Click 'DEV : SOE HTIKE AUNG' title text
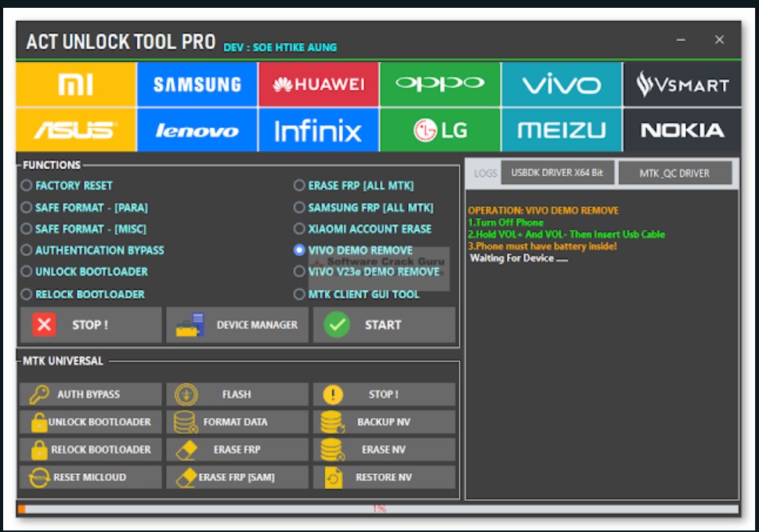Viewport: 759px width, 532px height. 280,48
